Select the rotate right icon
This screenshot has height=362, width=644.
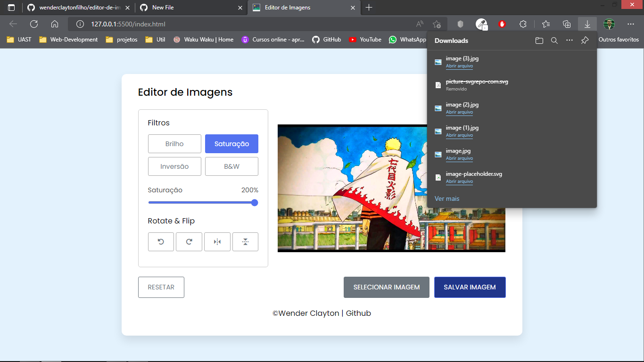(189, 241)
